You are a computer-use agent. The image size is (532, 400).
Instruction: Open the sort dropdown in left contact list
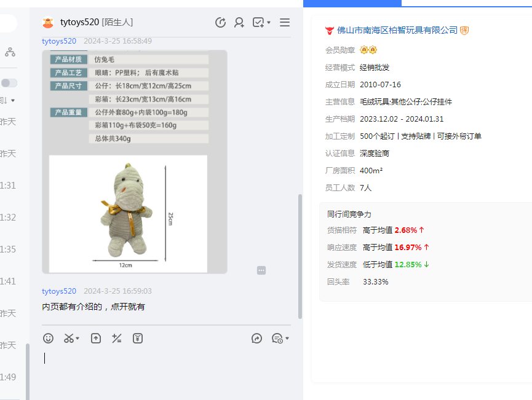12,100
